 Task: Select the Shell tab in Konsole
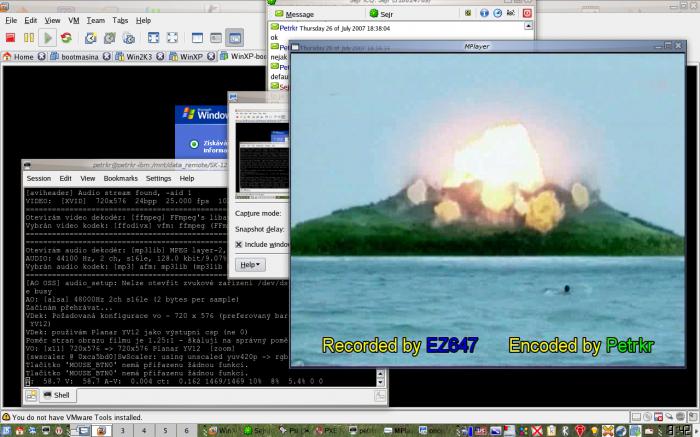pos(57,395)
